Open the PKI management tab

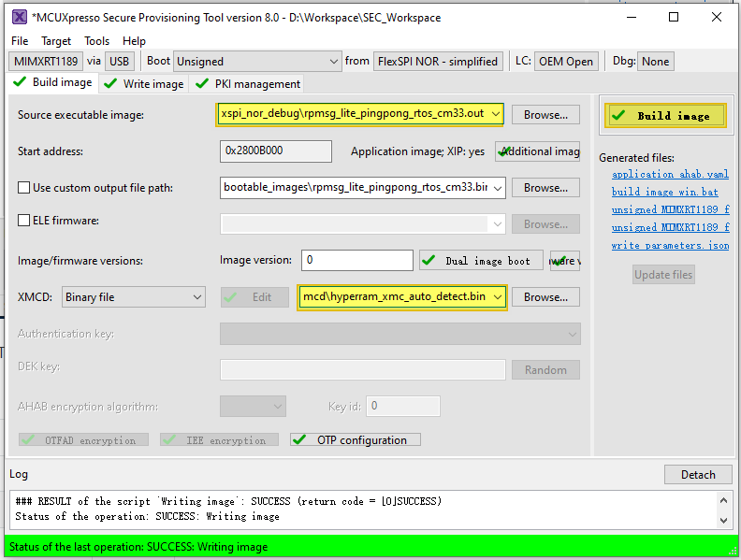pyautogui.click(x=248, y=84)
